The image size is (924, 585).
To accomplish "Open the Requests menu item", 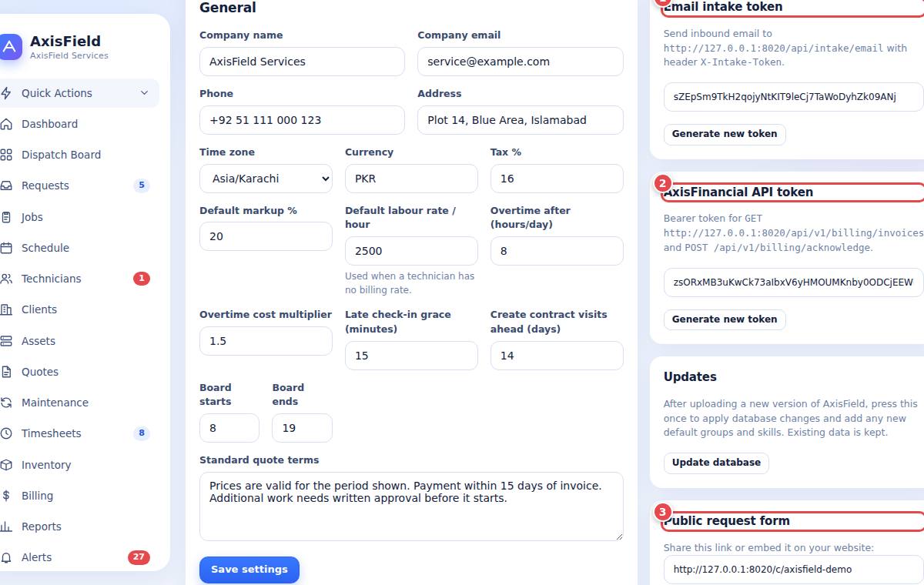I will (75, 186).
